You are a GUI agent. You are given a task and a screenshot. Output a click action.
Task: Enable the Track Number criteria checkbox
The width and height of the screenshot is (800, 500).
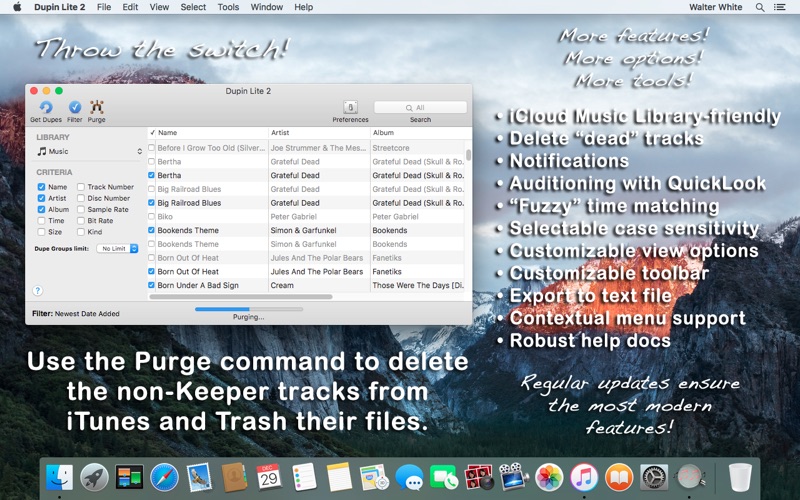click(x=80, y=187)
